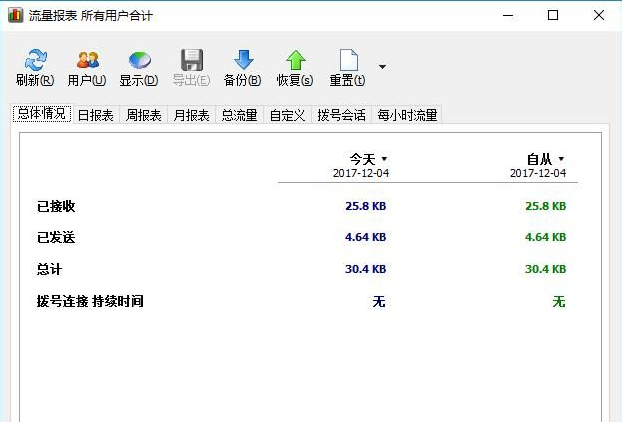Viewport: 622px width, 422px height.
Task: Click the 已发送 row label
Action: tap(56, 238)
